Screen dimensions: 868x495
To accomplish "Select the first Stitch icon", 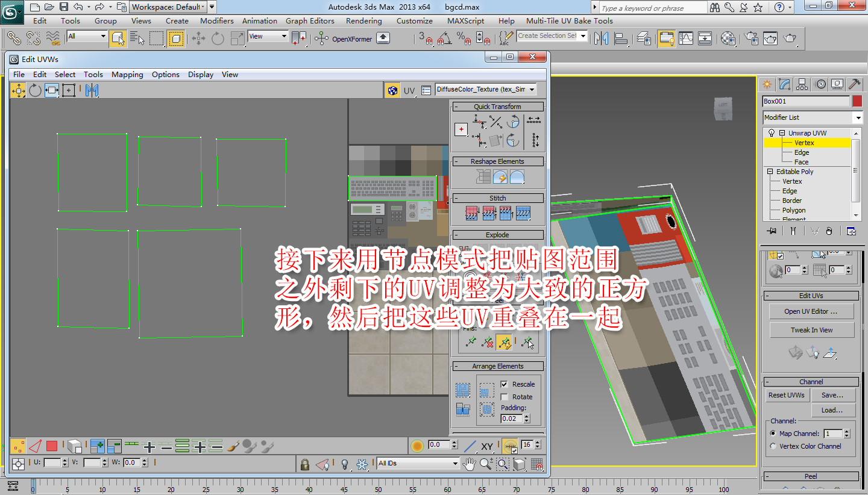I will tap(472, 213).
